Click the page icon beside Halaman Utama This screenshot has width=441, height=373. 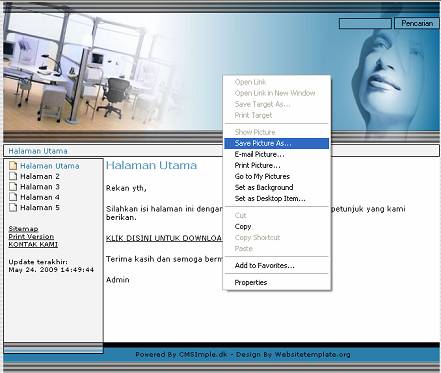coord(13,166)
